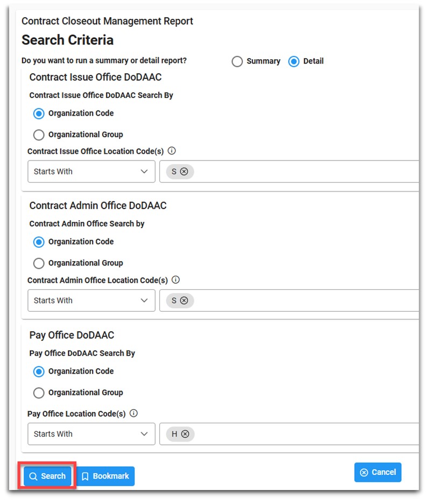This screenshot has width=428, height=504.
Task: Click info icon beside Contract Admin Office Location Code(s)
Action: coord(176,280)
